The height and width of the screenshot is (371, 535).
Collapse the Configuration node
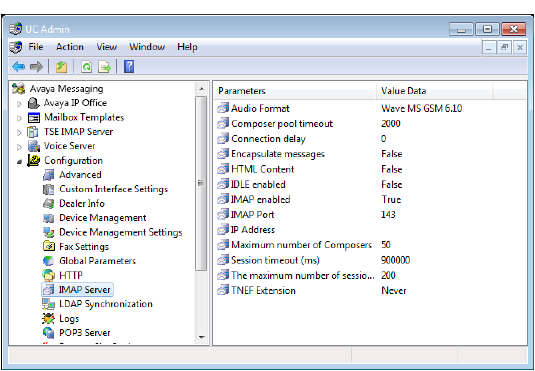[19, 162]
